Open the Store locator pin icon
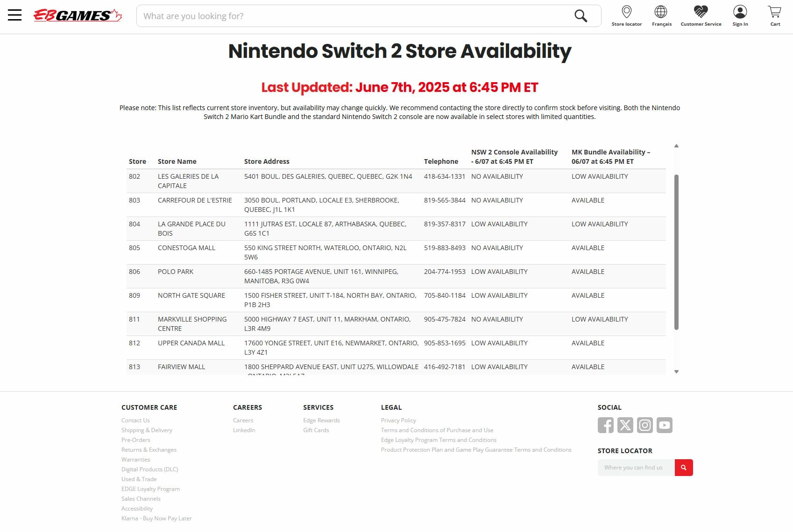Image resolution: width=793 pixels, height=532 pixels. 627,12
